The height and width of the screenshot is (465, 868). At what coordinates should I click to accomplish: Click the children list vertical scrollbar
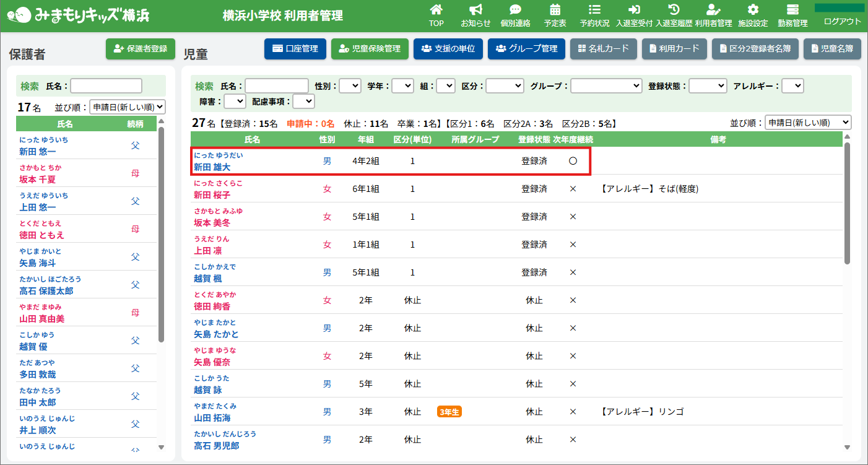coord(847,203)
